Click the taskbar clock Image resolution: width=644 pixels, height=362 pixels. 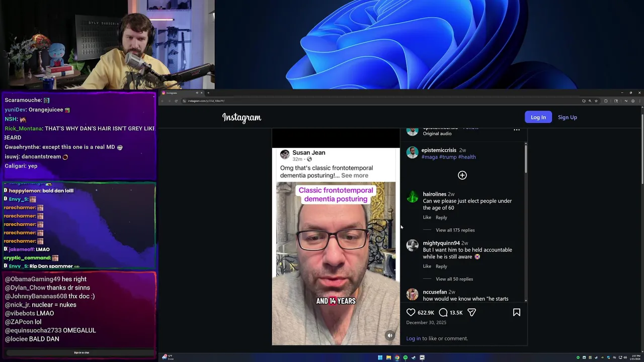click(x=636, y=357)
